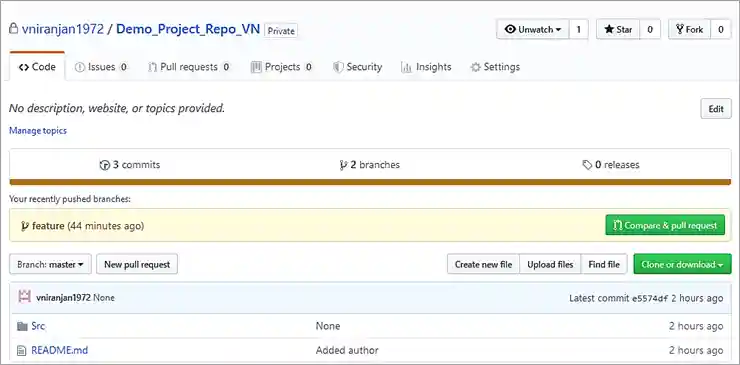Click the fork icon in Fork button
The height and width of the screenshot is (365, 740).
[x=680, y=29]
